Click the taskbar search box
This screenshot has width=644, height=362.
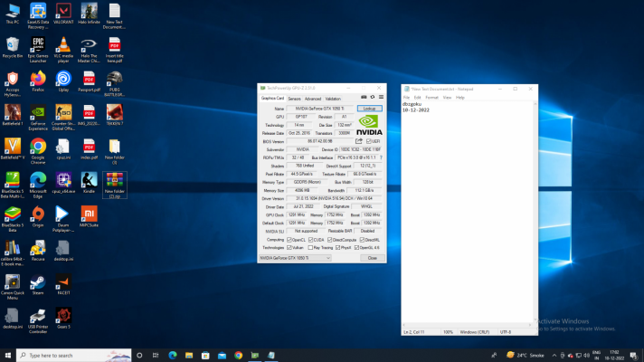click(74, 355)
